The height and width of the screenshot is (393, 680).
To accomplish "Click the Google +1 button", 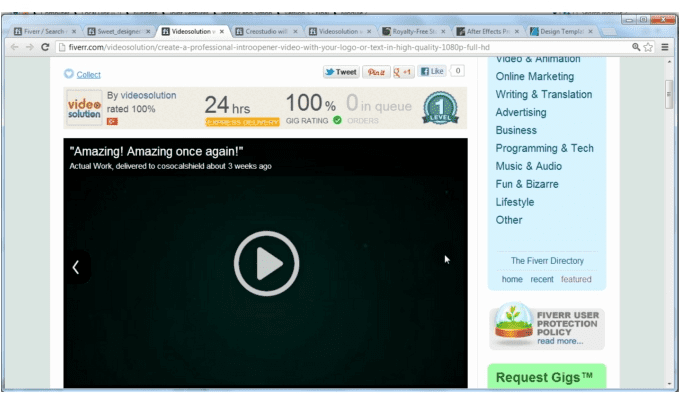I will pyautogui.click(x=403, y=72).
